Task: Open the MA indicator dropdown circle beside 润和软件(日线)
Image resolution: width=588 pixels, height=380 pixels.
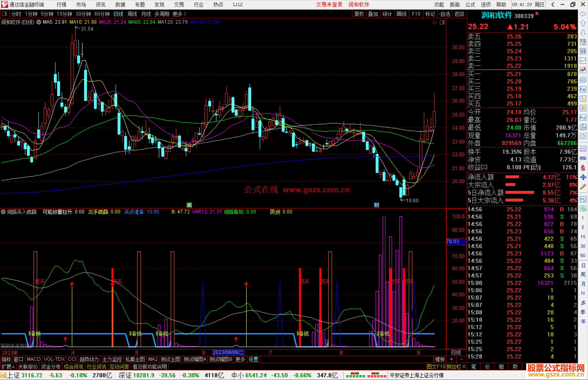Action: [x=39, y=22]
